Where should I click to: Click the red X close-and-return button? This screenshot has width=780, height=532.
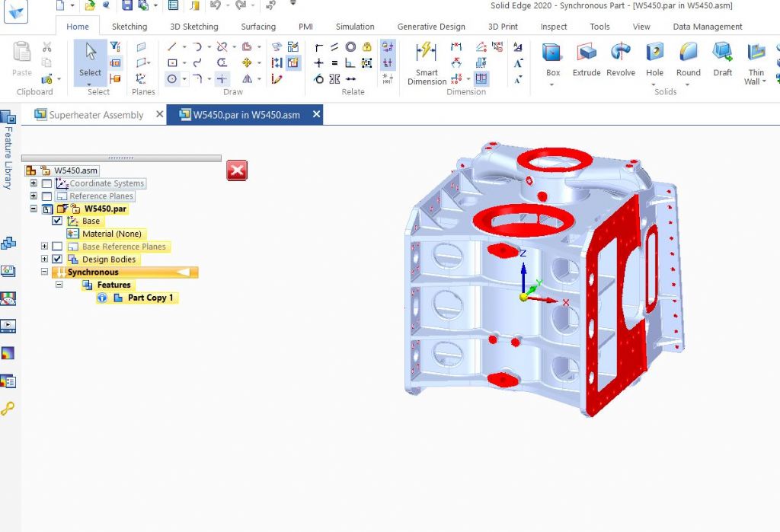[x=237, y=170]
